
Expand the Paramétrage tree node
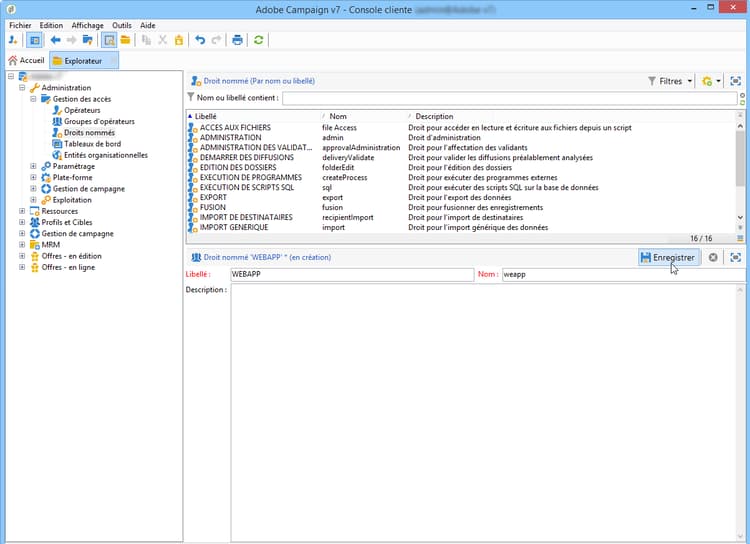coord(33,166)
